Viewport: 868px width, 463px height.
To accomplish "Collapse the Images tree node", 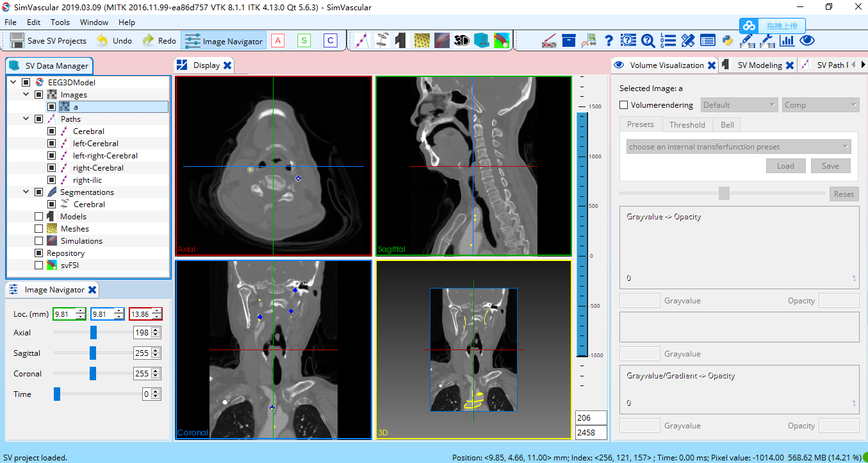I will click(x=26, y=95).
